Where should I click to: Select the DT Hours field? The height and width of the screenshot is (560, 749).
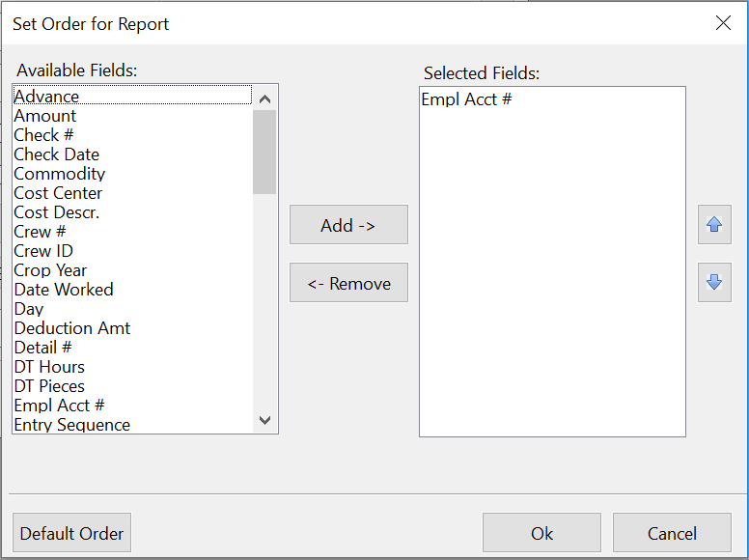pyautogui.click(x=49, y=367)
